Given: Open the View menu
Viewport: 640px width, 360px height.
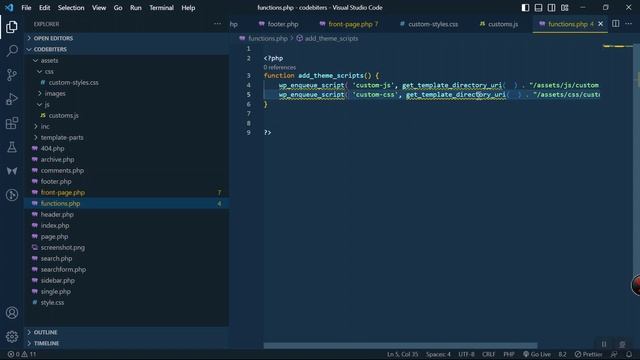Looking at the screenshot, I should 99,8.
